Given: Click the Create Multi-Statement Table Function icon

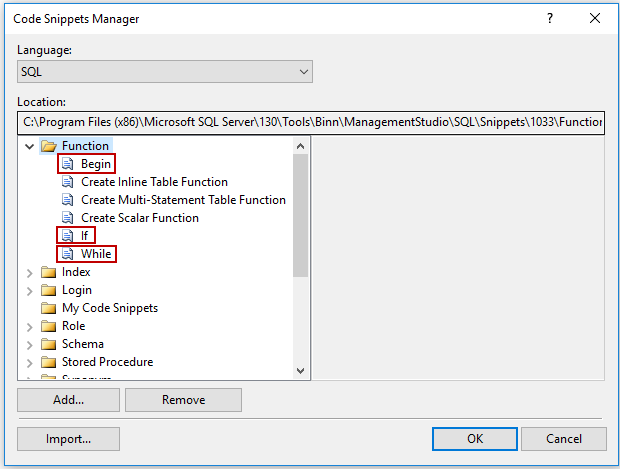Looking at the screenshot, I should point(68,200).
